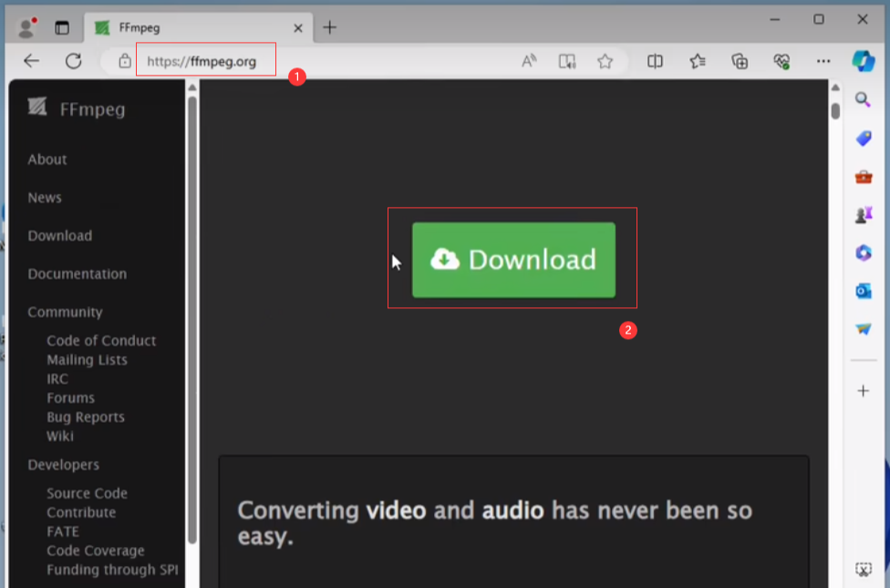Enable Read aloud from the address bar
This screenshot has height=588, width=890.
pyautogui.click(x=529, y=61)
